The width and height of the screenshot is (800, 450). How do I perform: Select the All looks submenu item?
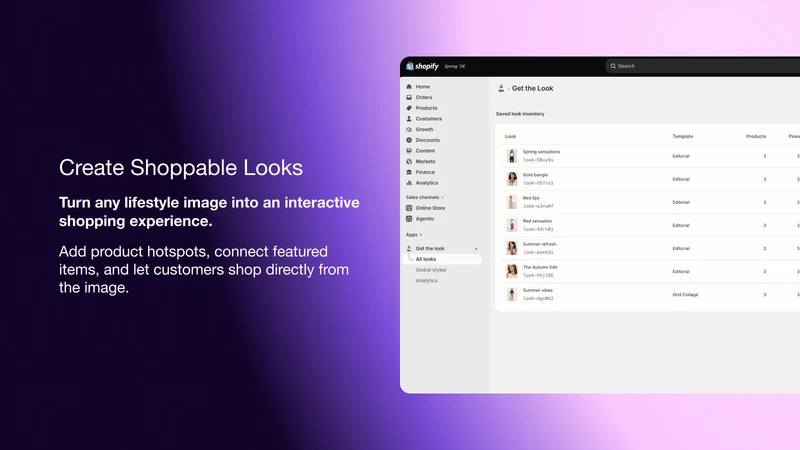(x=442, y=259)
